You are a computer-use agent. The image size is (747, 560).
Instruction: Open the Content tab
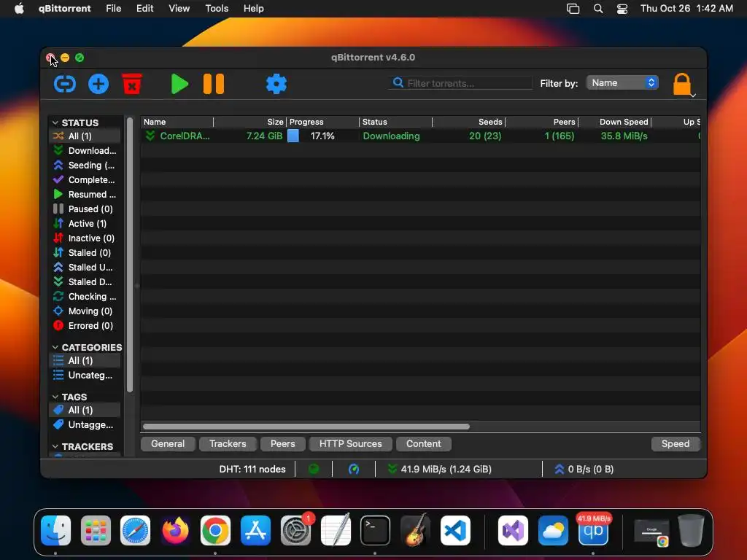[424, 444]
